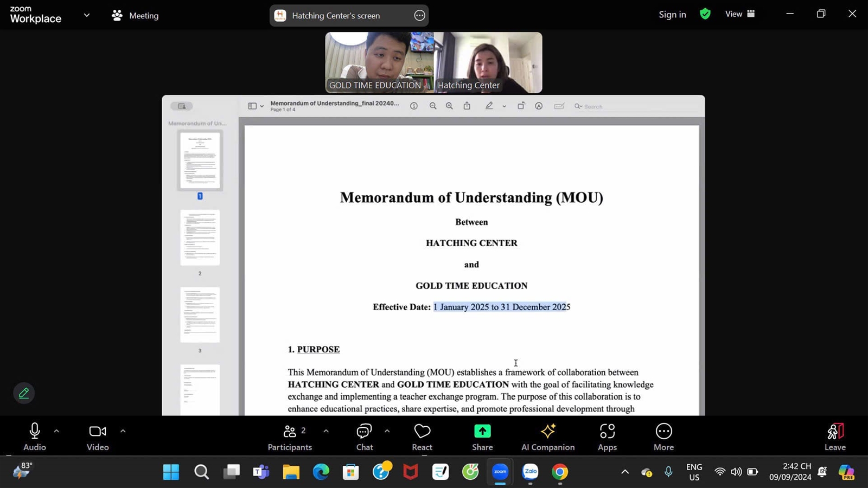Open the Participants list
Viewport: 868px width, 488px height.
click(290, 436)
